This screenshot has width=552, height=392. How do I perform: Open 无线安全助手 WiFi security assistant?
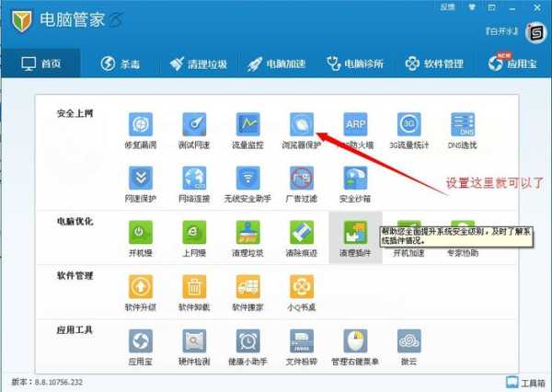coord(247,179)
